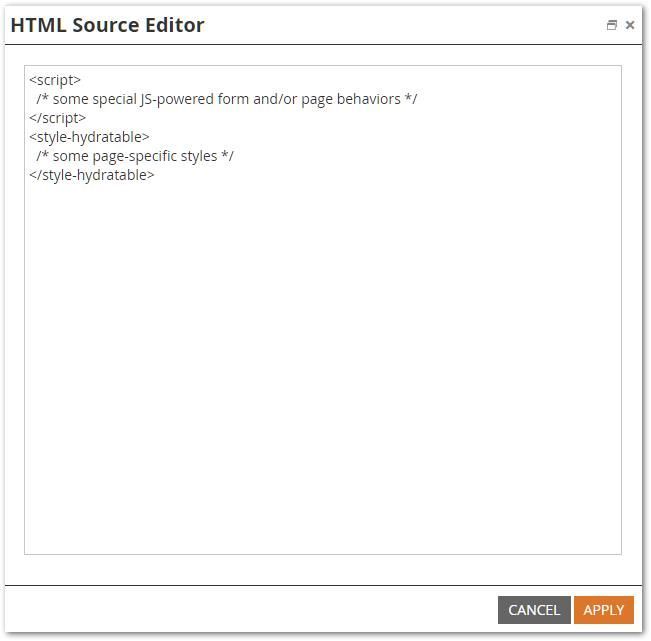The width and height of the screenshot is (651, 641).
Task: Click the closing </script> tag line
Action: [57, 118]
